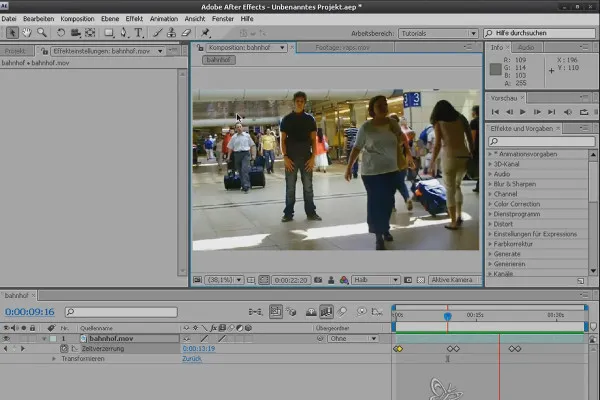
Task: Open the Fenster menu
Action: [223, 19]
